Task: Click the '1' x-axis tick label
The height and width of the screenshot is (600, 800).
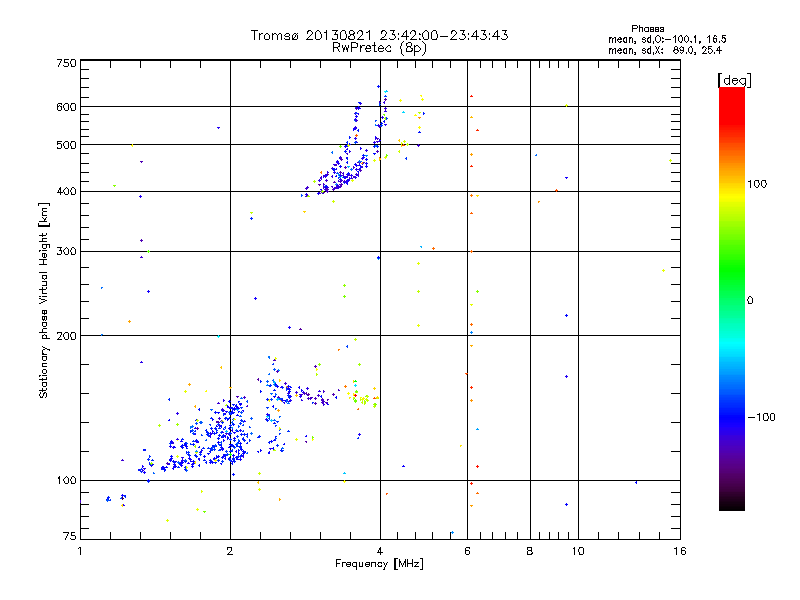Action: pyautogui.click(x=80, y=551)
